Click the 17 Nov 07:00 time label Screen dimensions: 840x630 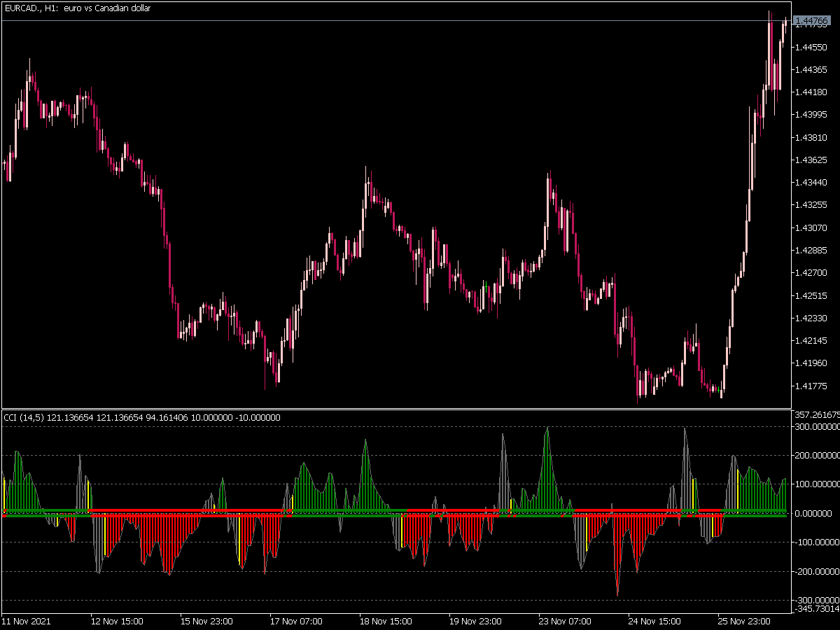tap(296, 621)
